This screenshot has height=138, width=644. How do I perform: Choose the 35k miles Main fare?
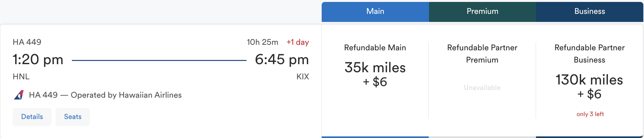(x=375, y=74)
